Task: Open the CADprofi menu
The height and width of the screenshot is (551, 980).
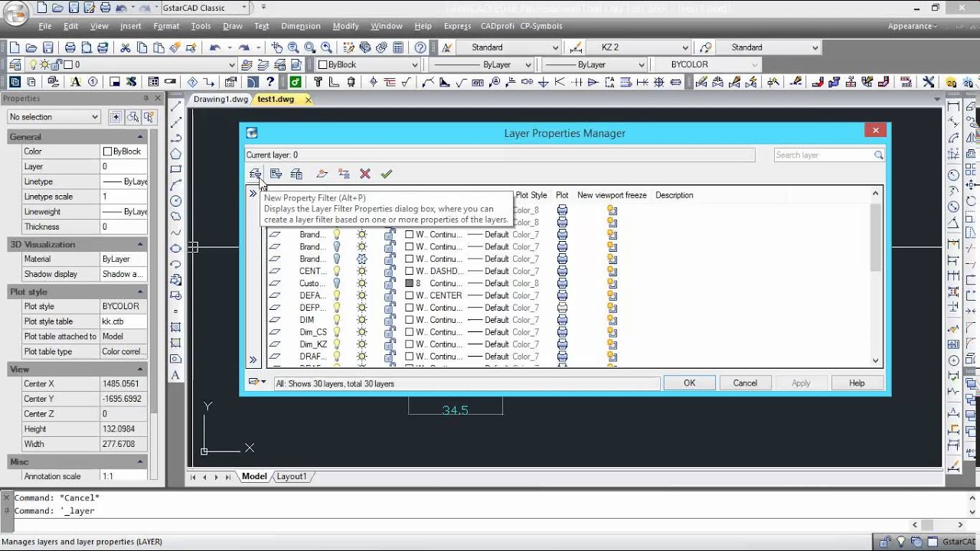Action: click(497, 26)
